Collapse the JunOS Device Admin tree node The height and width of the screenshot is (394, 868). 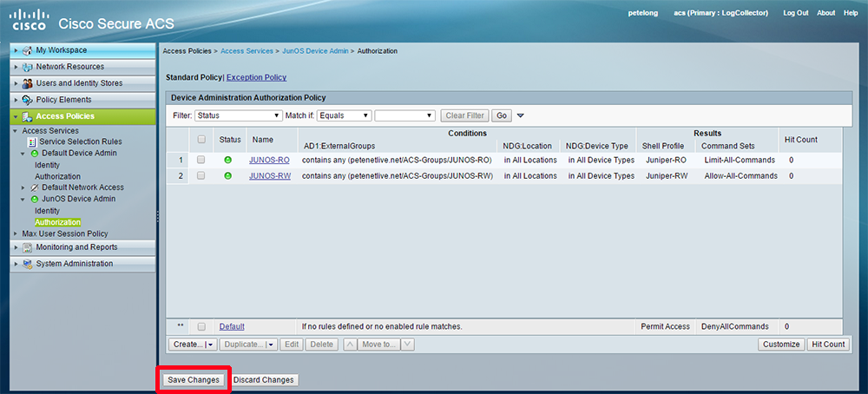(23, 200)
